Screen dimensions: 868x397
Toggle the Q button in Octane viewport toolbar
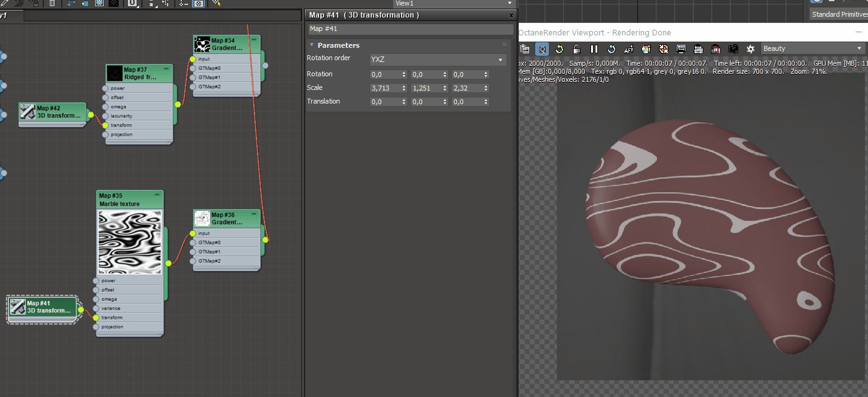click(542, 49)
